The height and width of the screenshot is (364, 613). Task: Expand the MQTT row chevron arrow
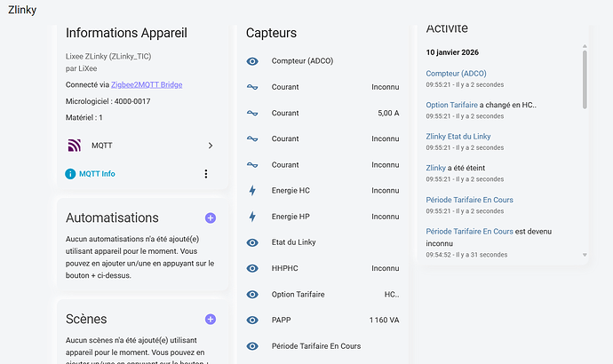tap(211, 145)
